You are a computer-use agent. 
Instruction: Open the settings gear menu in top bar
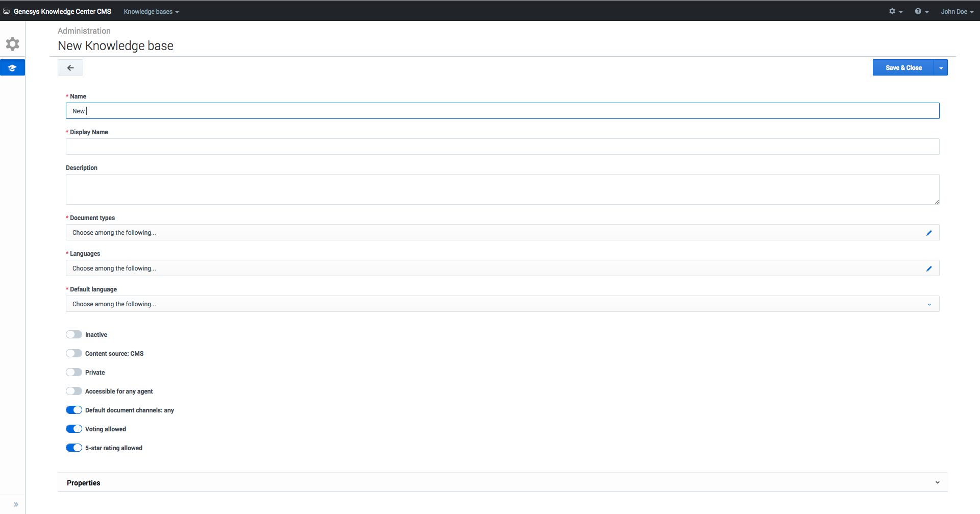point(895,11)
